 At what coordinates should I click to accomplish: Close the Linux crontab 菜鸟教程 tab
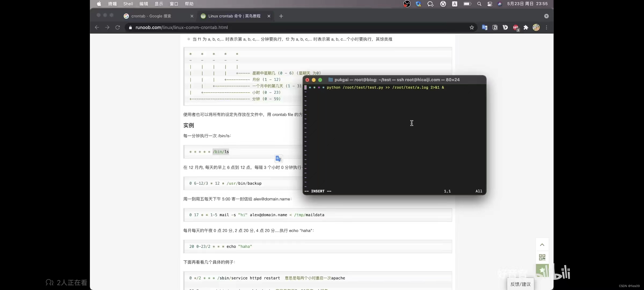269,16
